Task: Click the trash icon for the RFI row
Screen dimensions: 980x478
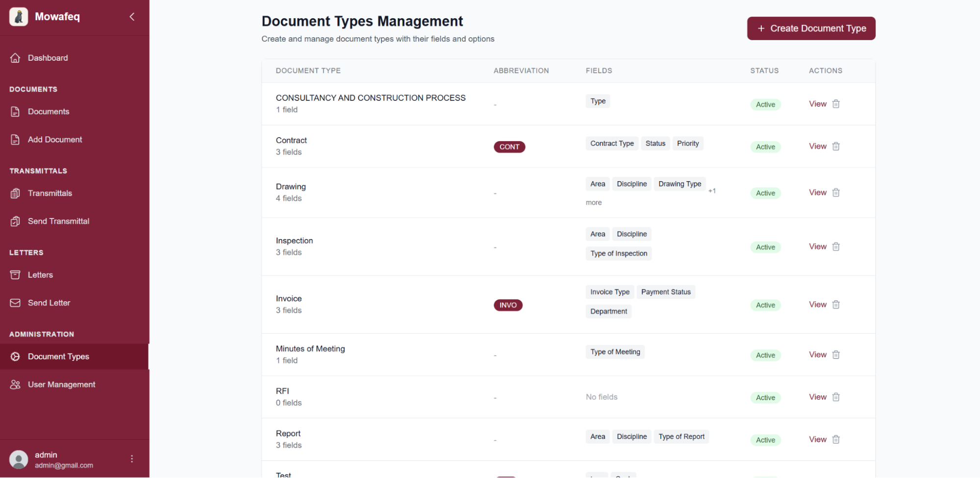Action: 836,397
